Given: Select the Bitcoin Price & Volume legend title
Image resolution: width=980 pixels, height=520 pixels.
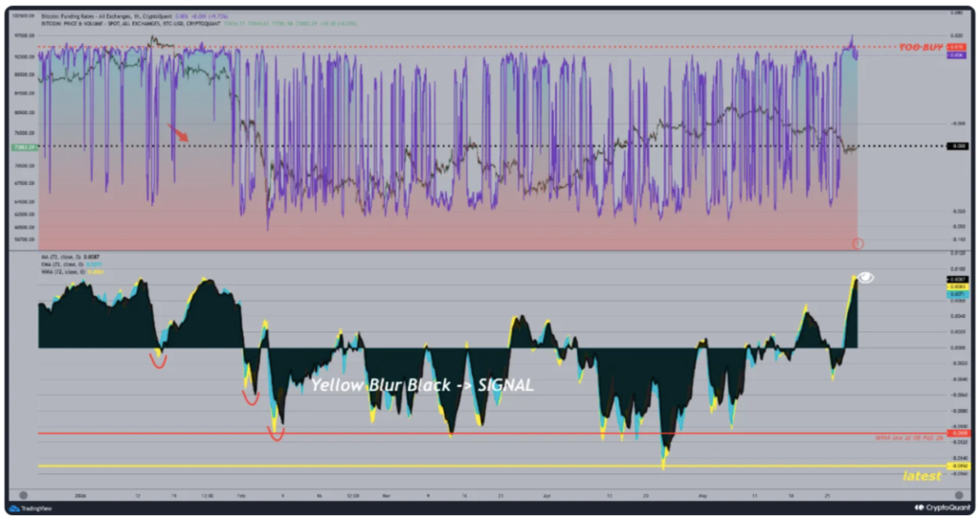Looking at the screenshot, I should click(130, 24).
